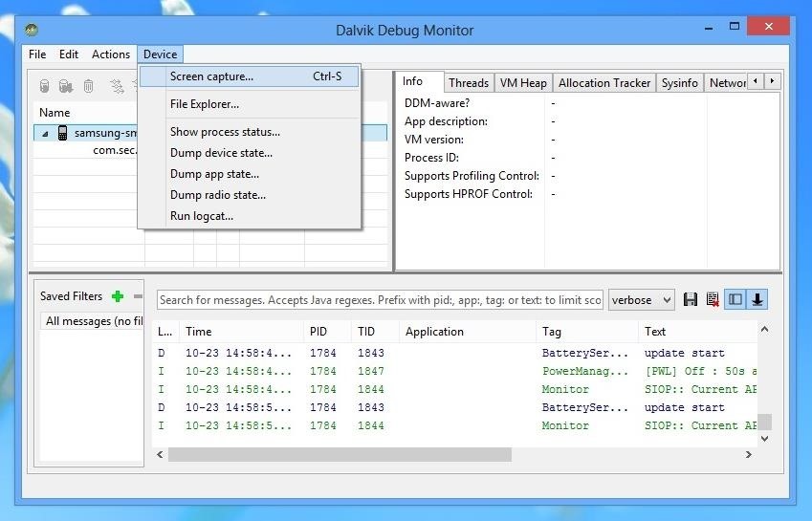Switch to the Sysinfo tab
Viewport: 812px width, 521px height.
point(679,83)
